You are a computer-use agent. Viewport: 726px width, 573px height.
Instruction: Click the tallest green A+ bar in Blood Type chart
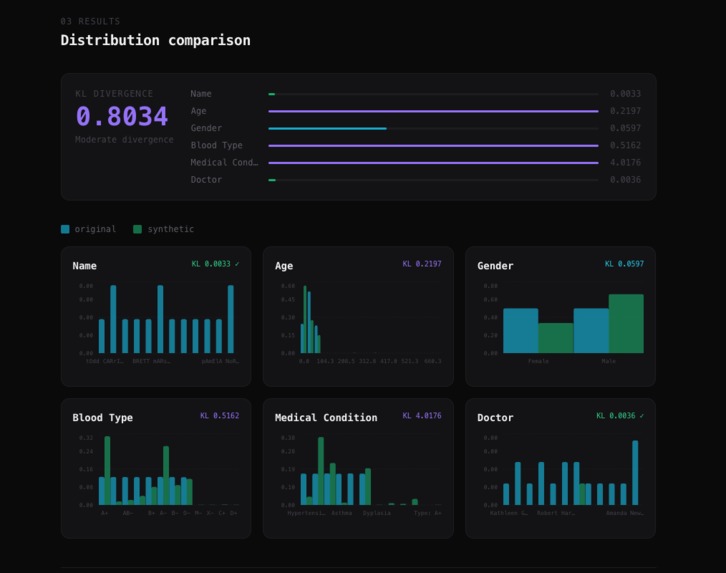107,470
